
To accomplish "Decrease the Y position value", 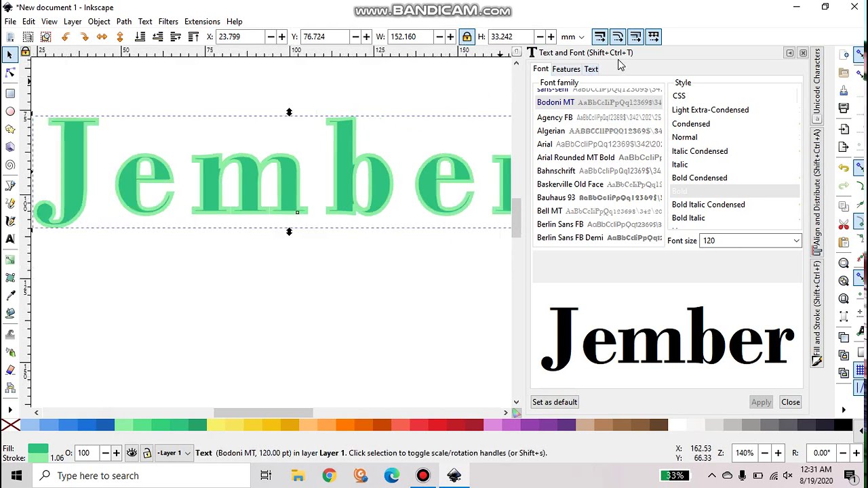I will (x=356, y=37).
